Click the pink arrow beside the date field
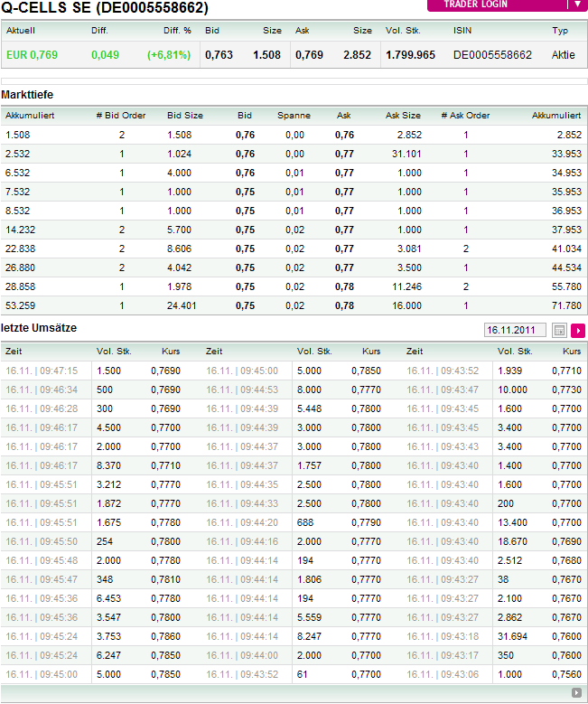 click(578, 331)
